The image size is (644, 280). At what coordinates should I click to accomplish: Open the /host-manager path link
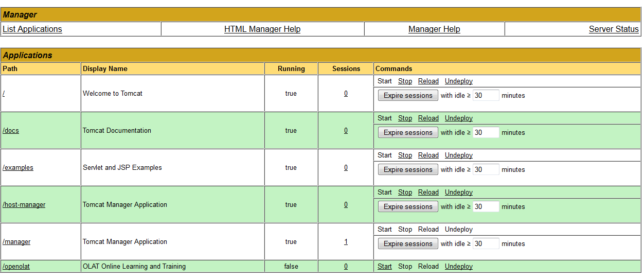[24, 205]
